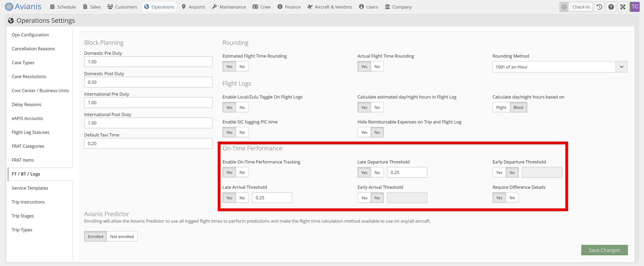Select Flight for day/night hours calculation
The image size is (644, 266).
tap(501, 107)
